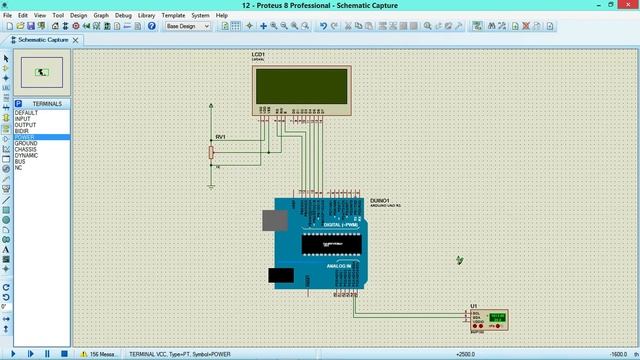Stop the simulation

(x=64, y=354)
